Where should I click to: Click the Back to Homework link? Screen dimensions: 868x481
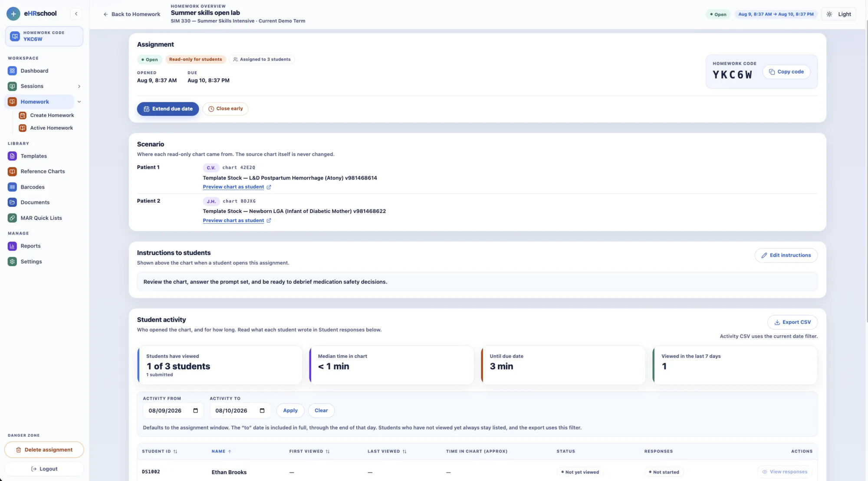[x=132, y=14]
